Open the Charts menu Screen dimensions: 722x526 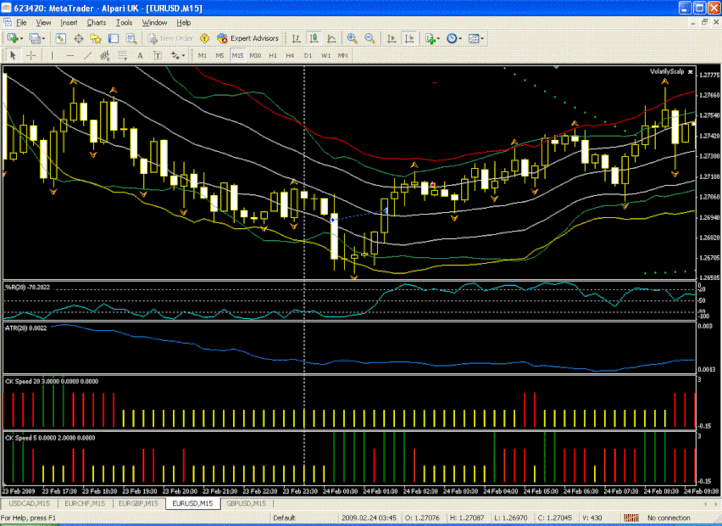tap(96, 23)
